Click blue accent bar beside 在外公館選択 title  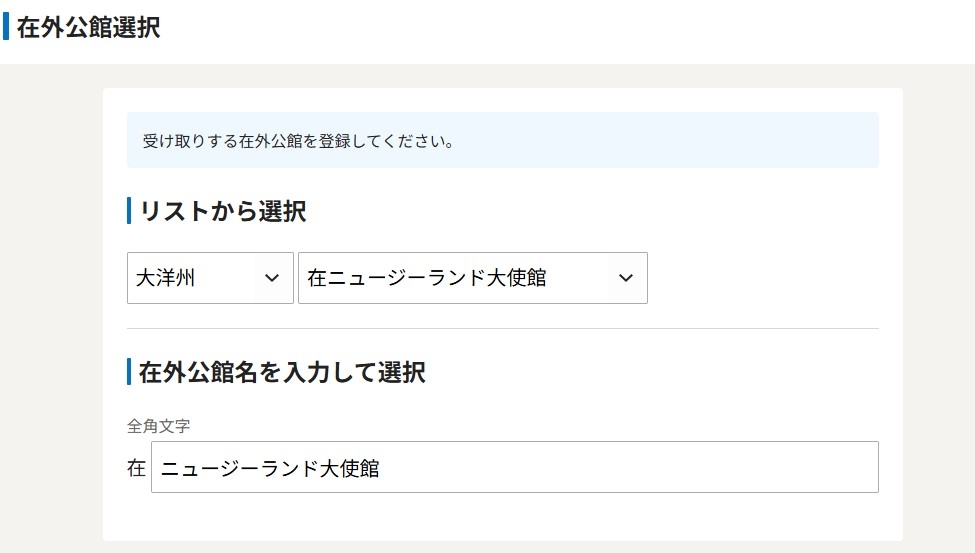click(x=6, y=27)
